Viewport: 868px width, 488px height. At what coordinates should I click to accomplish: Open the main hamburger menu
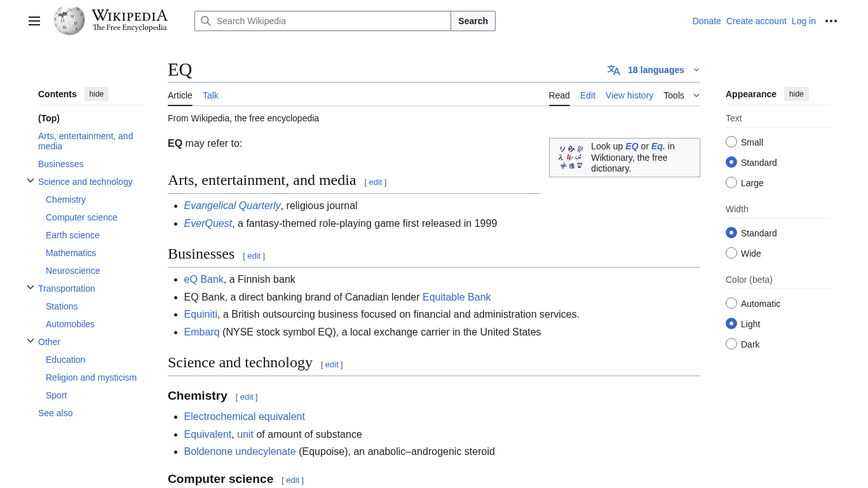point(34,21)
